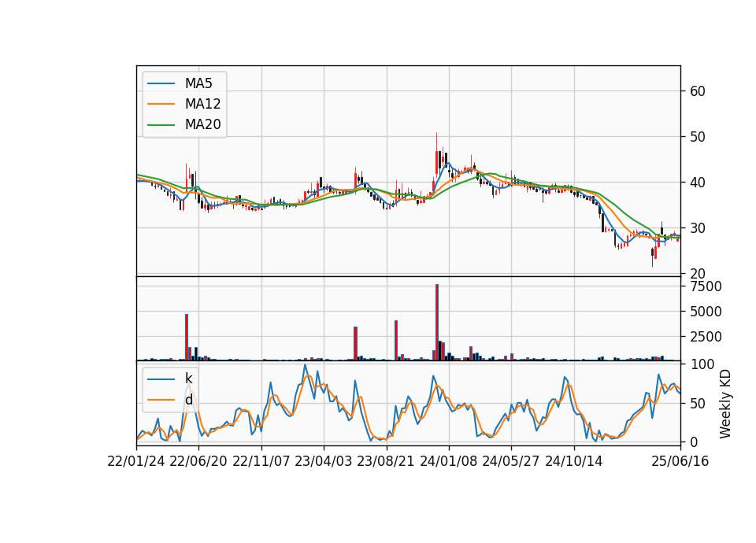756x543 pixels.
Task: Click the tallest volume bar reaching 7500
Action: tap(437, 323)
